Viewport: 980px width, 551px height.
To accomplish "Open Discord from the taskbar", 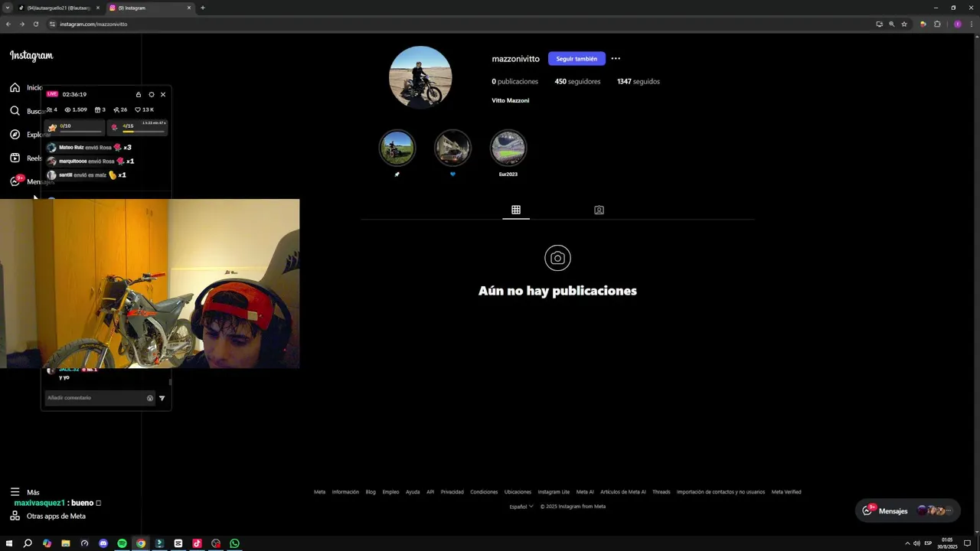I will tap(103, 543).
